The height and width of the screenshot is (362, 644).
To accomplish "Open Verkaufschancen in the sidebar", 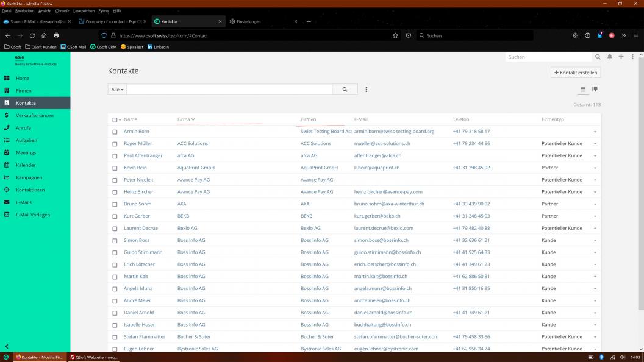I will coord(35,115).
